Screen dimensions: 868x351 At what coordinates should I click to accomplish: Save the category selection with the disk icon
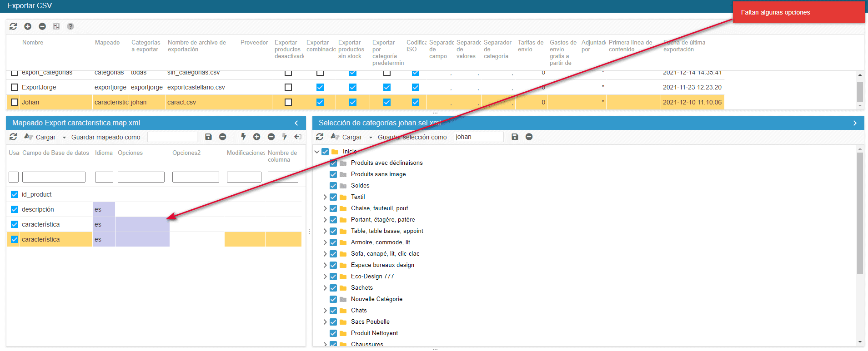pyautogui.click(x=515, y=137)
